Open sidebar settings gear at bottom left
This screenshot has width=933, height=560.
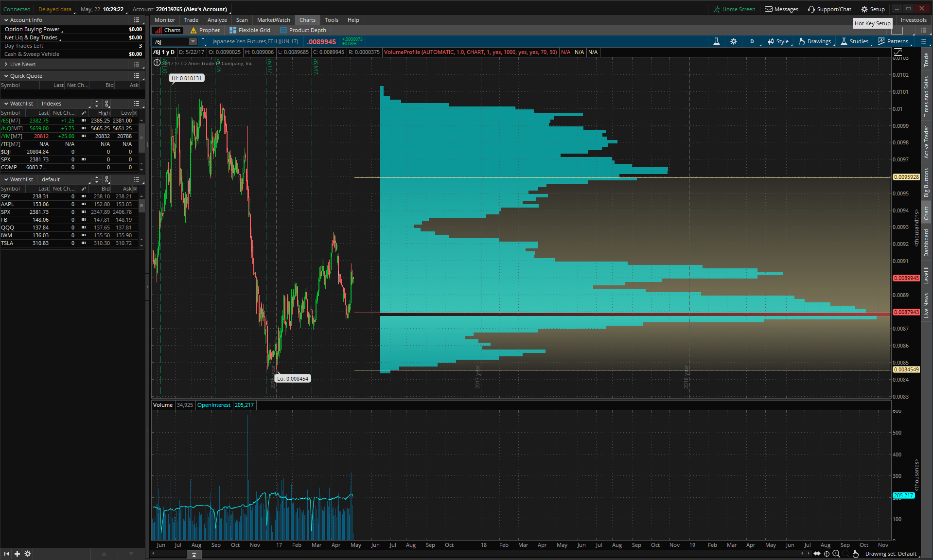pyautogui.click(x=28, y=554)
